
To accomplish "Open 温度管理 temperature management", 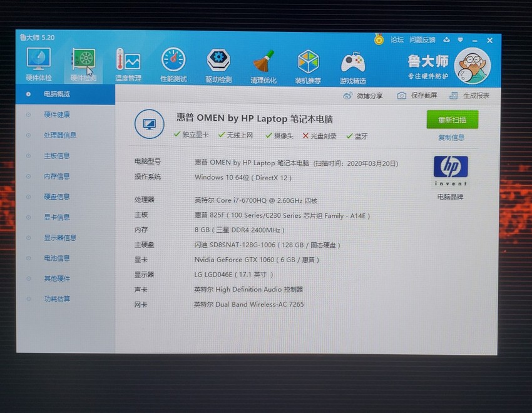I will coord(128,64).
